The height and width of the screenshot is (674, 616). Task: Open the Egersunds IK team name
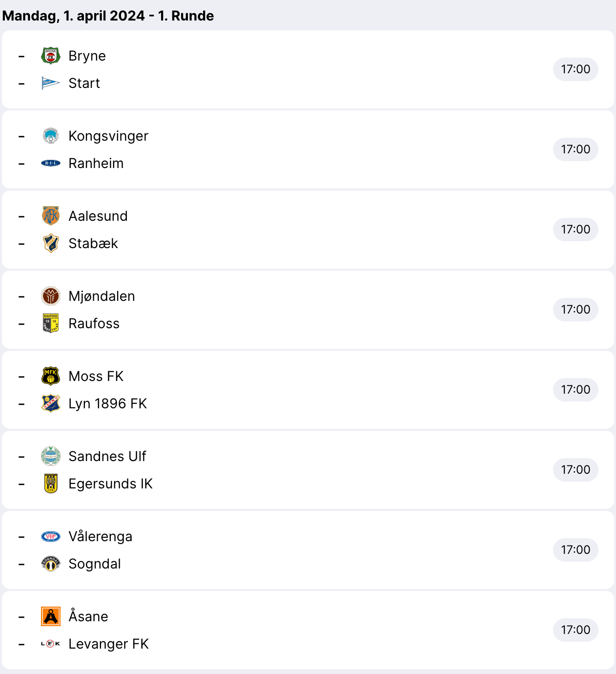point(110,484)
